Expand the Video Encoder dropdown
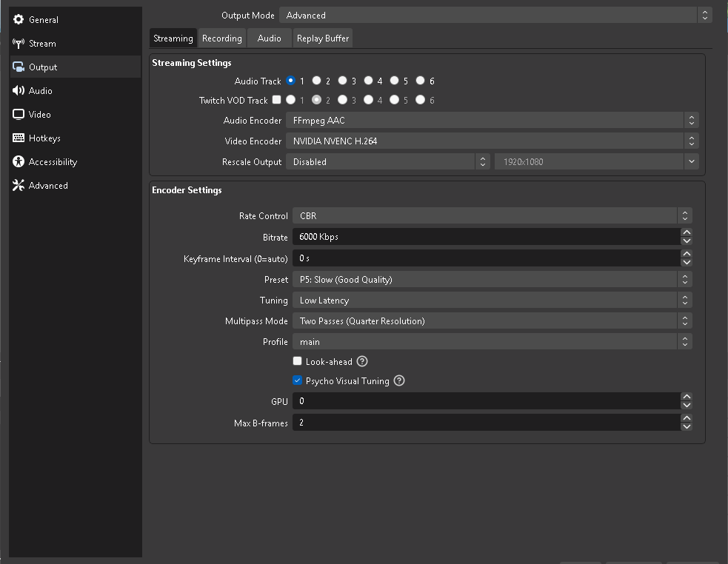This screenshot has height=564, width=728. [x=492, y=141]
